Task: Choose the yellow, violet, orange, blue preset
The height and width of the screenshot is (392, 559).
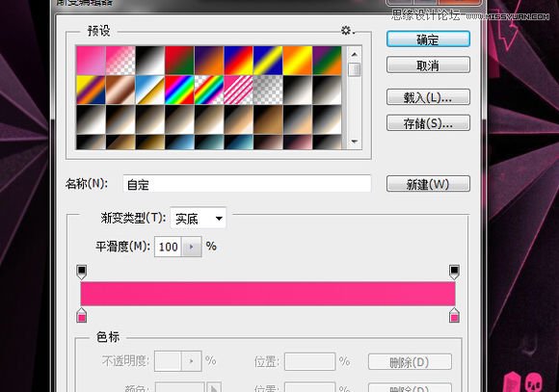Action: pos(91,90)
